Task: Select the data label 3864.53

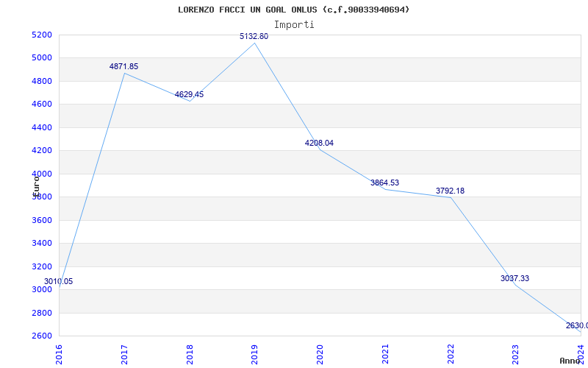Action: click(384, 183)
